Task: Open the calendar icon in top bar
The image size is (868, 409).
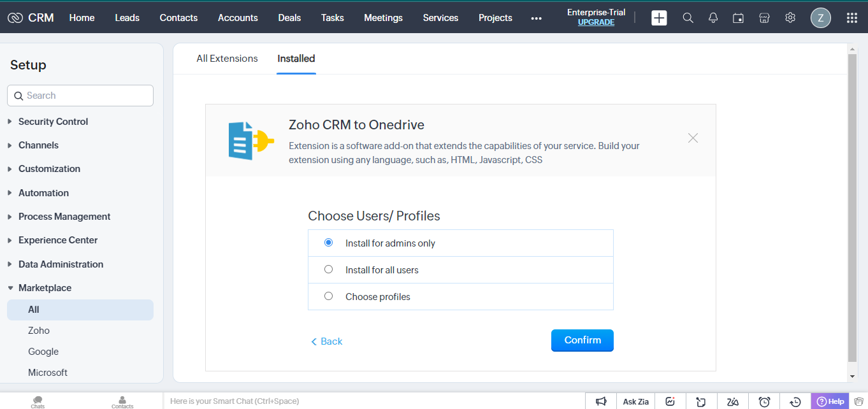Action: click(x=738, y=18)
